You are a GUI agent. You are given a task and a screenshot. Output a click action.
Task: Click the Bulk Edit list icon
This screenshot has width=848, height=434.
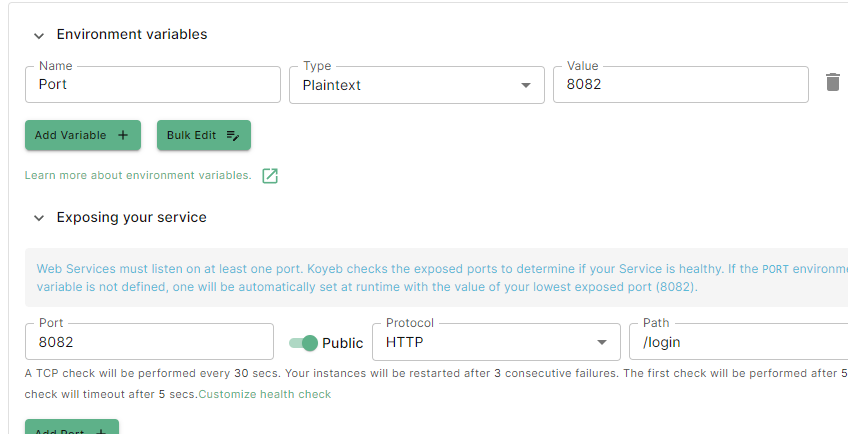[232, 135]
